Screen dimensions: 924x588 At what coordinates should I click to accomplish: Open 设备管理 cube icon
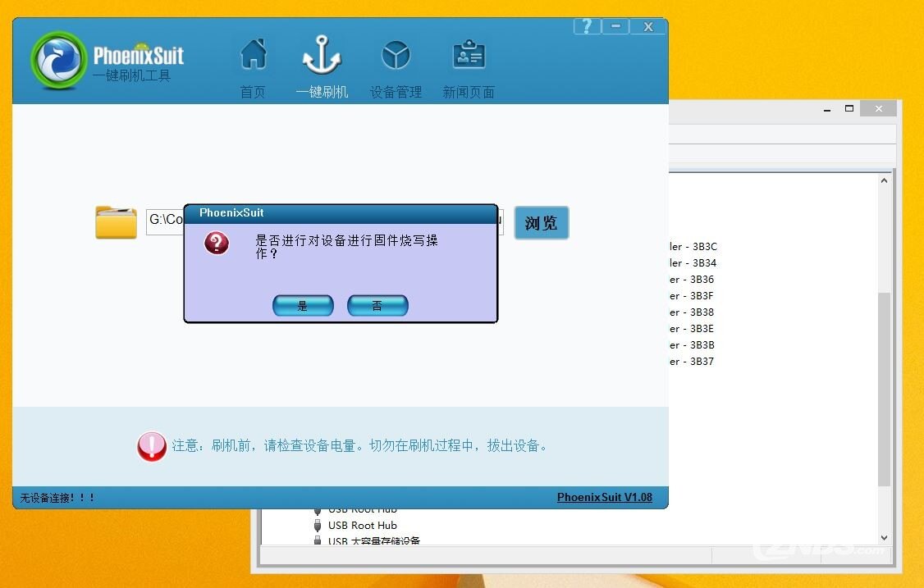(396, 55)
